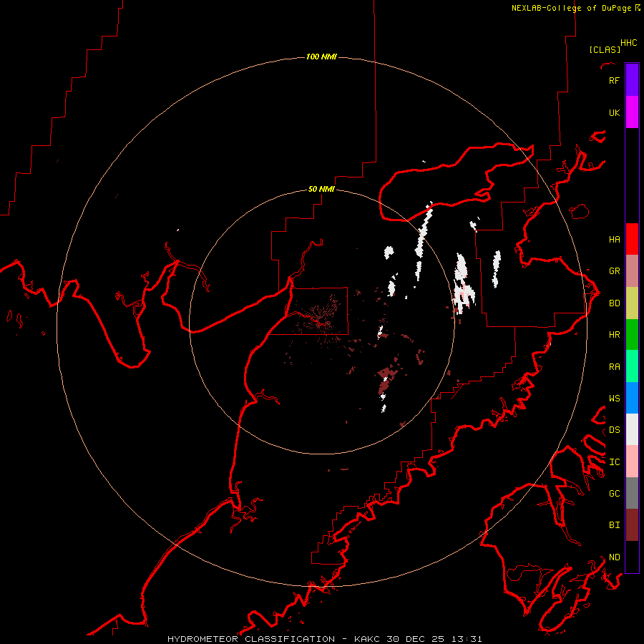
Task: Click the dark red BI legend swatch
Action: [632, 525]
